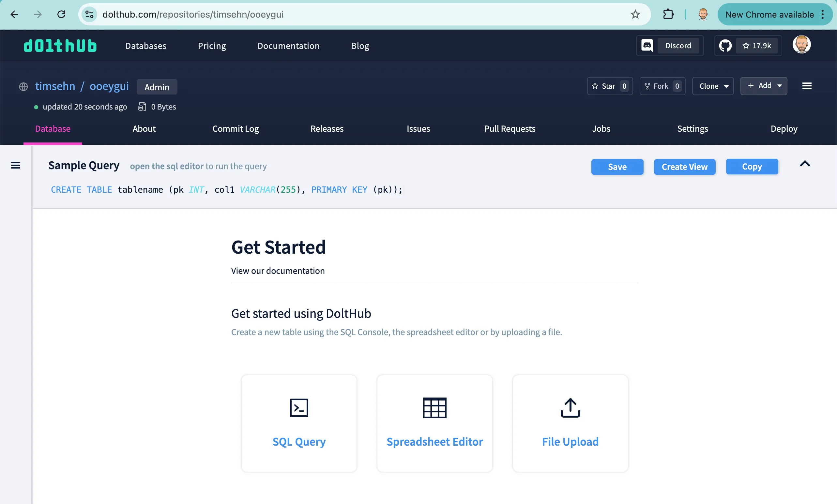
Task: Open the View our documentation link
Action: tap(278, 271)
